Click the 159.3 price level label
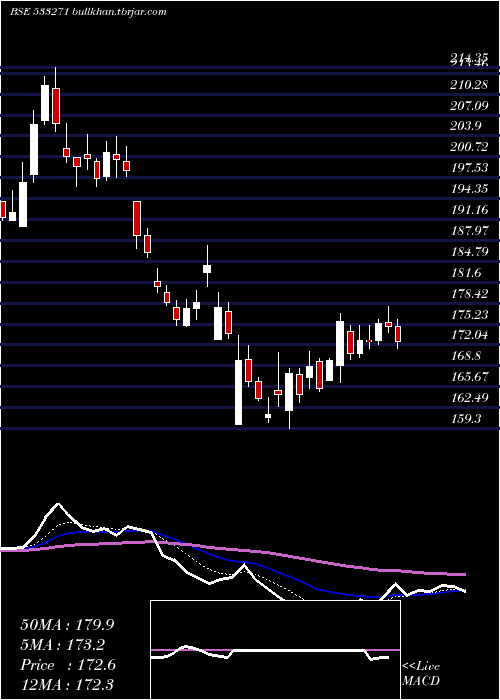Screen dimensions: 500x700 point(466,419)
